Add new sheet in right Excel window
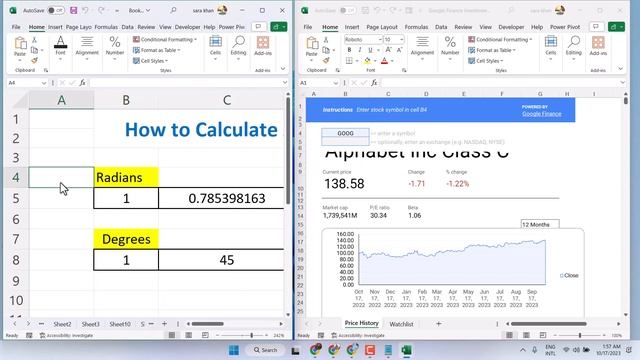The image size is (640, 360). click(439, 324)
